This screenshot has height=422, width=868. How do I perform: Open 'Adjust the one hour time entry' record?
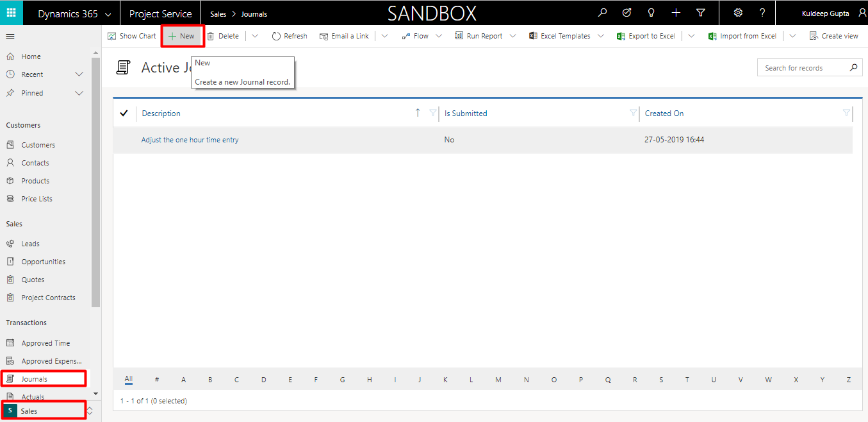(x=190, y=140)
